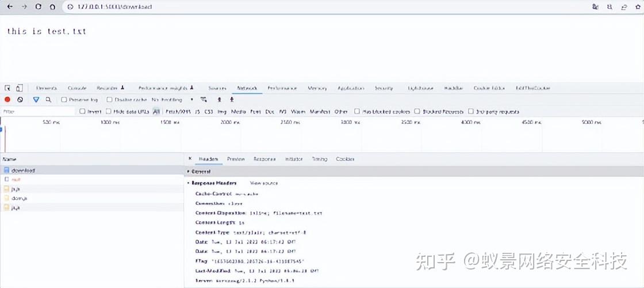Screen dimensions: 644x288
Task: Activate the inspect element selector tool
Action: coord(7,88)
